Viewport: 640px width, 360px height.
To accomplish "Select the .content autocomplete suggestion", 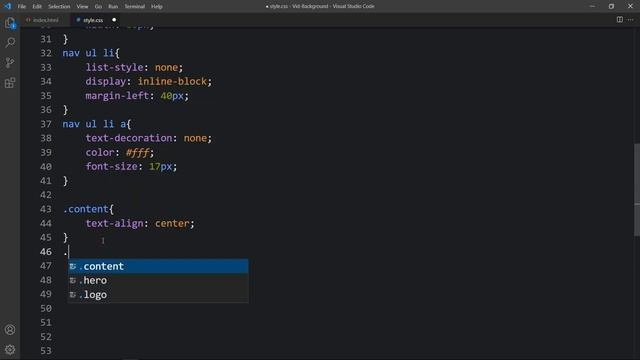I will pyautogui.click(x=158, y=266).
